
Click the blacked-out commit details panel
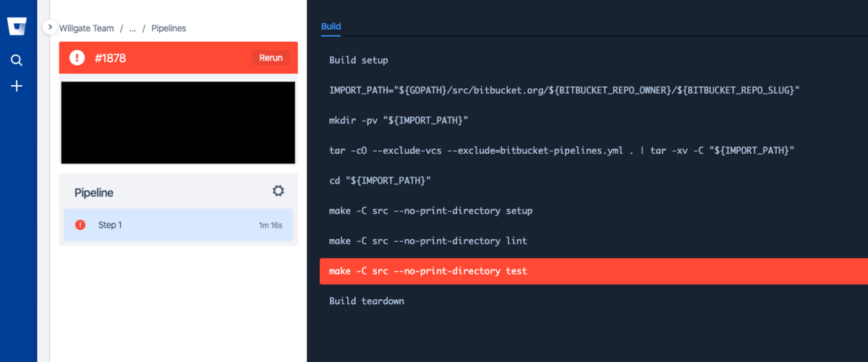point(178,123)
